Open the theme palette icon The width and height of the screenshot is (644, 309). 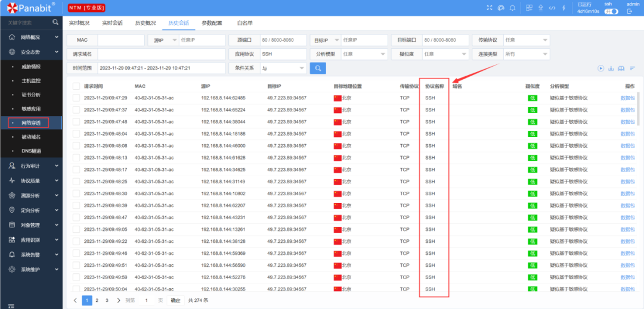tap(500, 8)
